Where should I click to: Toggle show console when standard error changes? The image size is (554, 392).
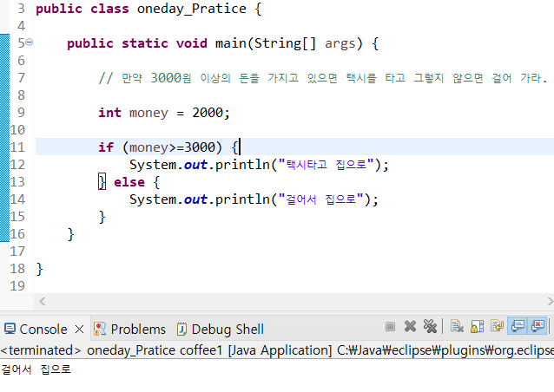pos(538,326)
